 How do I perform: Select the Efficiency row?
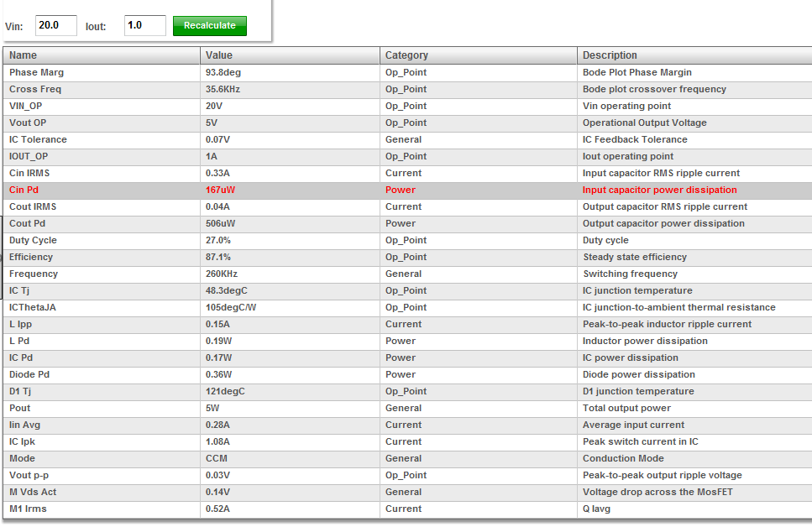tap(407, 258)
